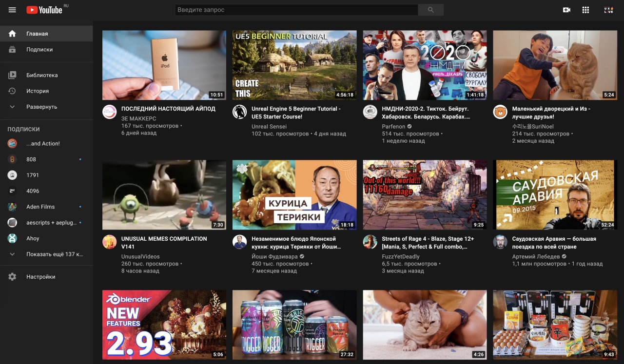Open Подписки in sidebar
The height and width of the screenshot is (364, 624).
(x=46, y=49)
